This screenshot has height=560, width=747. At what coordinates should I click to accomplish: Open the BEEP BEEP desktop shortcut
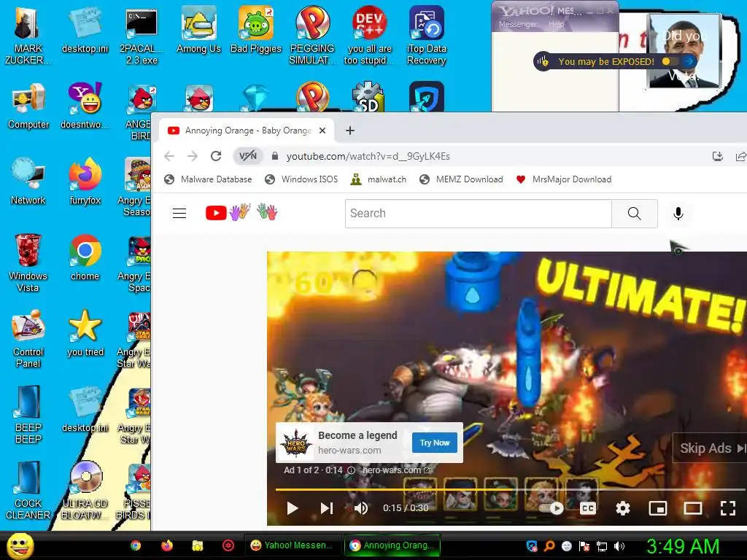click(28, 415)
